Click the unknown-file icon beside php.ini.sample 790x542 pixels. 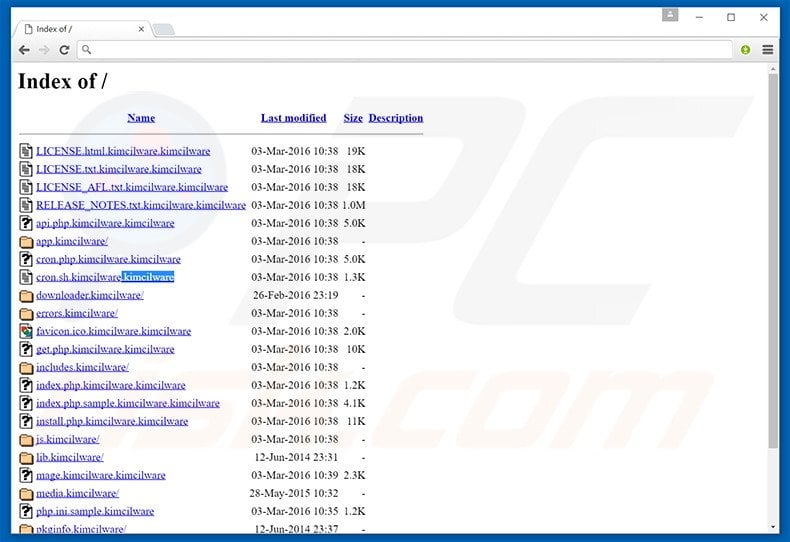point(26,511)
